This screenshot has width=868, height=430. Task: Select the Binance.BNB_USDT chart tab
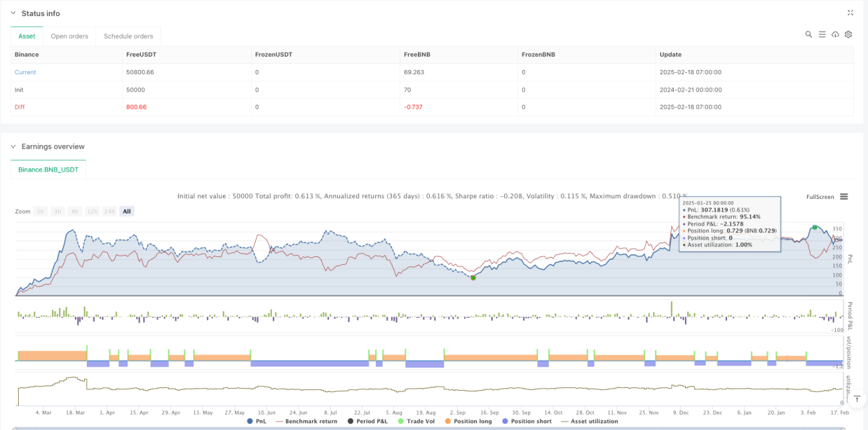[48, 170]
